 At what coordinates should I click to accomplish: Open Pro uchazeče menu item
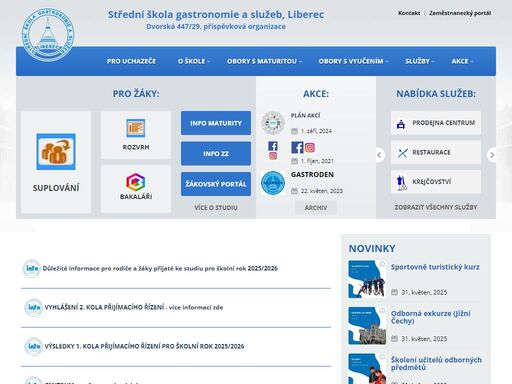[131, 61]
